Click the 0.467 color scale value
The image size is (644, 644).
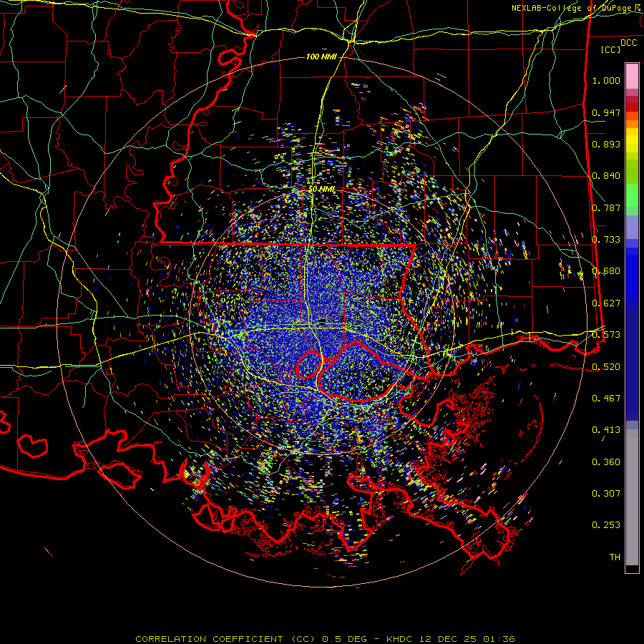tap(606, 399)
